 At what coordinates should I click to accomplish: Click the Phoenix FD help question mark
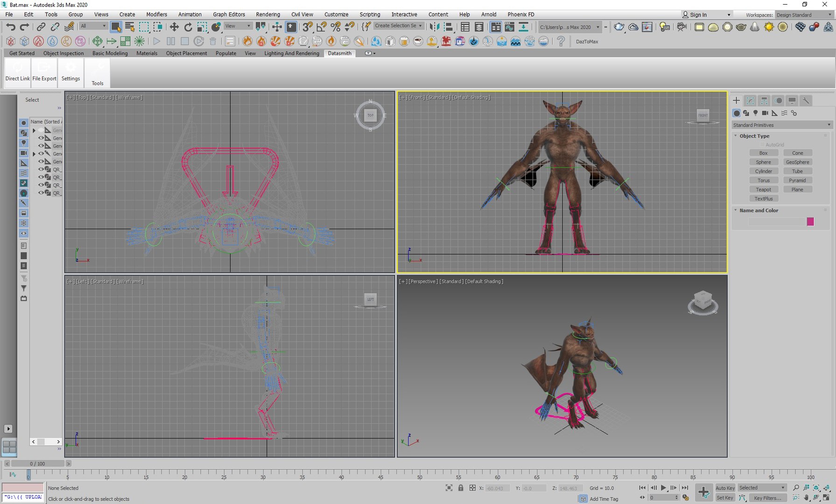561,41
